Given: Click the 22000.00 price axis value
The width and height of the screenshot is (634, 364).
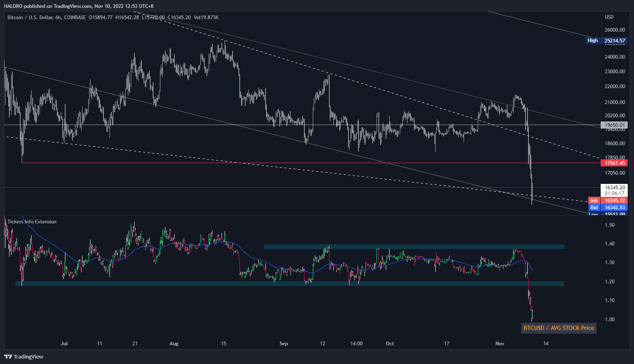Looking at the screenshot, I should (x=615, y=87).
